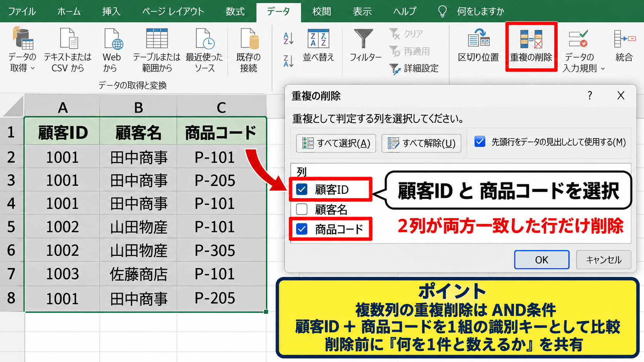Open 詳細設定 advanced filter
The height and width of the screenshot is (362, 644).
click(414, 68)
